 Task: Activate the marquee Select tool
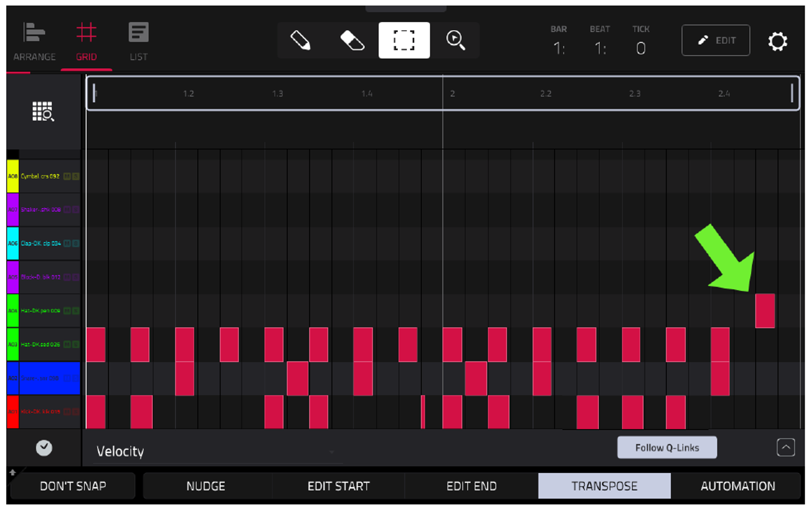pyautogui.click(x=404, y=40)
